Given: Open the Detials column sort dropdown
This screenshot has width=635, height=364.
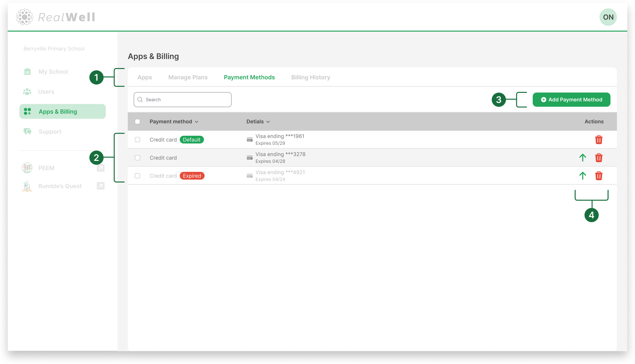Looking at the screenshot, I should click(268, 122).
